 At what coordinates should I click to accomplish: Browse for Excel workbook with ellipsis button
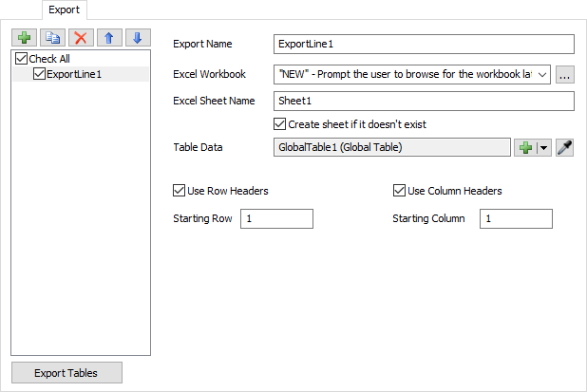click(x=565, y=73)
